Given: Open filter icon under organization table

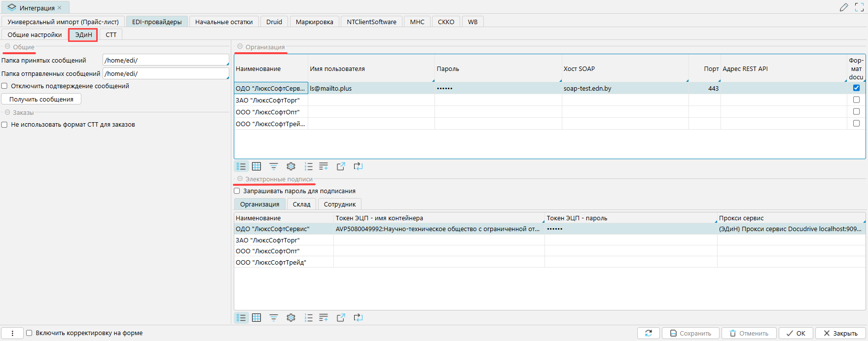Looking at the screenshot, I should (274, 167).
